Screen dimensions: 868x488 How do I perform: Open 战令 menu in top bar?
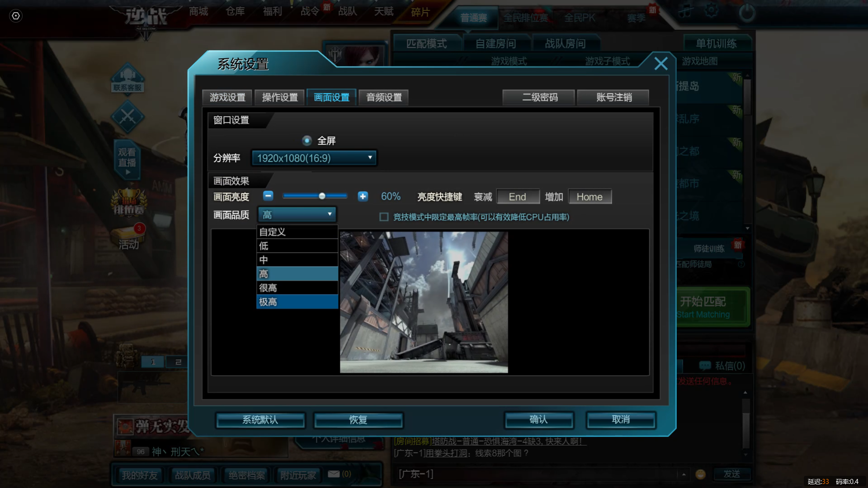pos(310,11)
